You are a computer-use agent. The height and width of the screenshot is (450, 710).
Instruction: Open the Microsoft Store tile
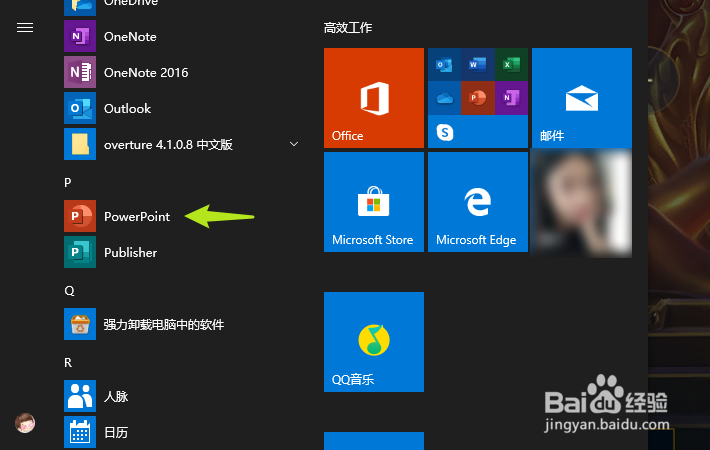point(374,202)
